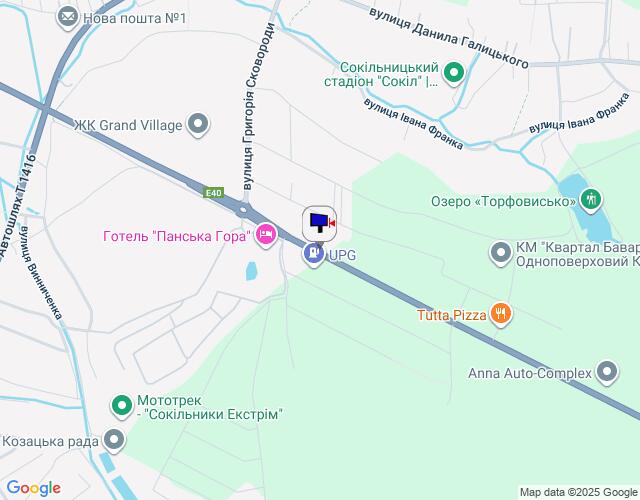Click the roundabout on E40 road

click(244, 210)
